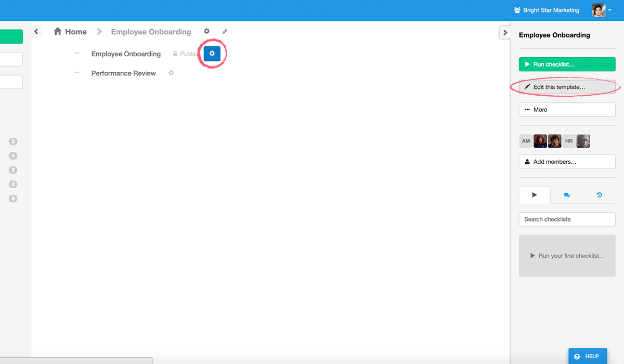Open the gear beside Performance Review

pos(171,73)
